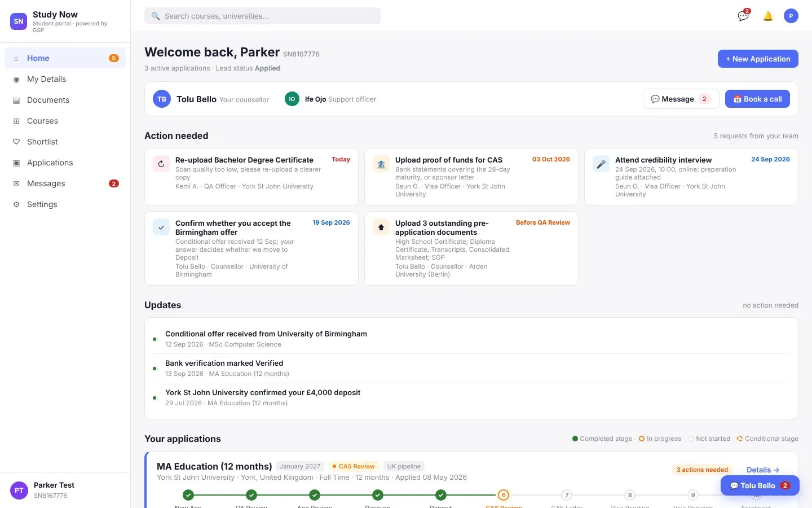Click the search courses, universities field
Image resolution: width=812 pixels, height=508 pixels.
click(263, 16)
